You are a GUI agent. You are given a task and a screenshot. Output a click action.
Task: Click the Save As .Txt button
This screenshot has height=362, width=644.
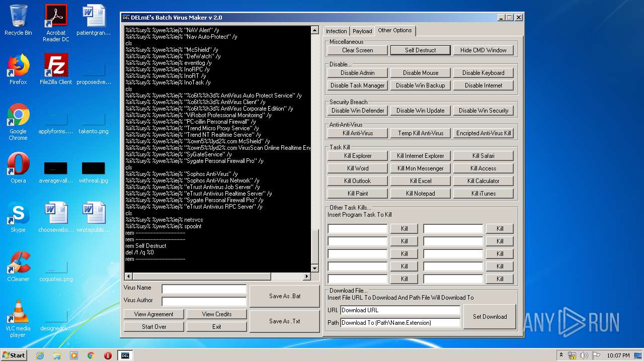[285, 321]
